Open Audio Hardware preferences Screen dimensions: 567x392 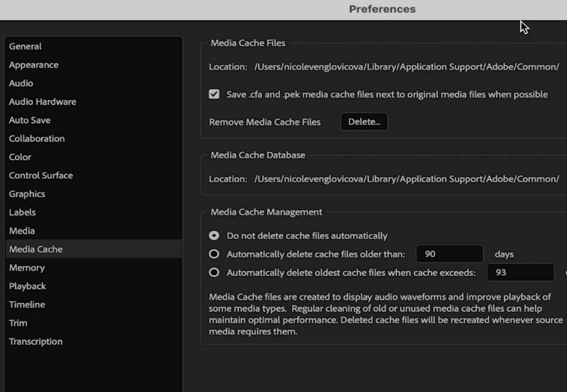[42, 102]
